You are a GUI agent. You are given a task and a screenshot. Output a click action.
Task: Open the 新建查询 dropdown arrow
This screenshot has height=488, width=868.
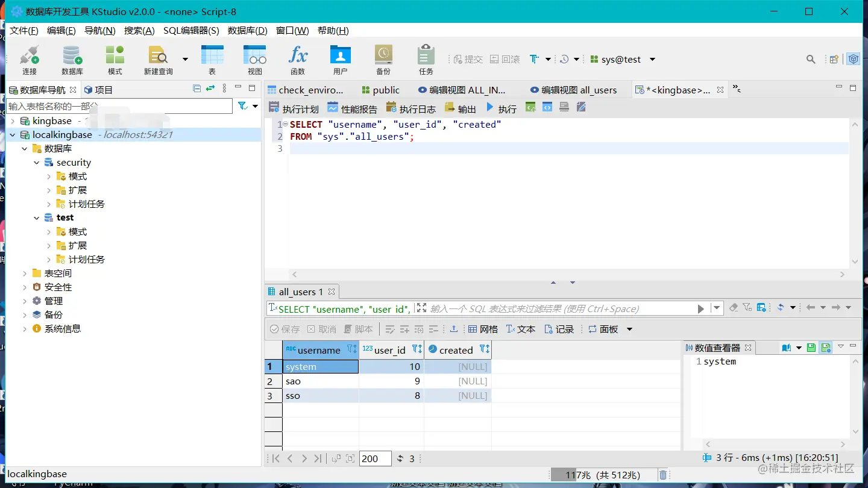pos(185,59)
